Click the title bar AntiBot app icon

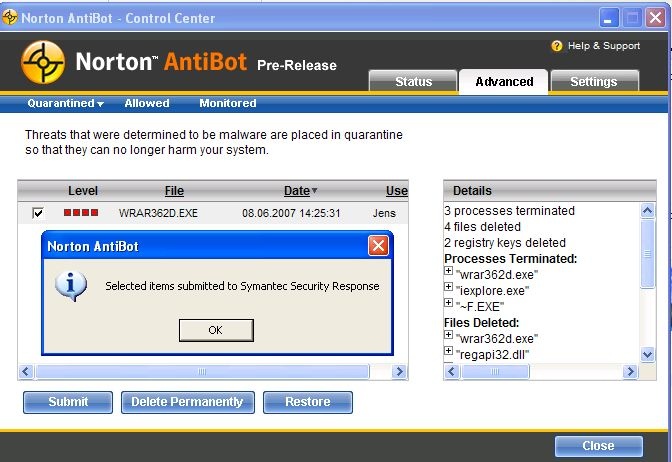tap(9, 18)
